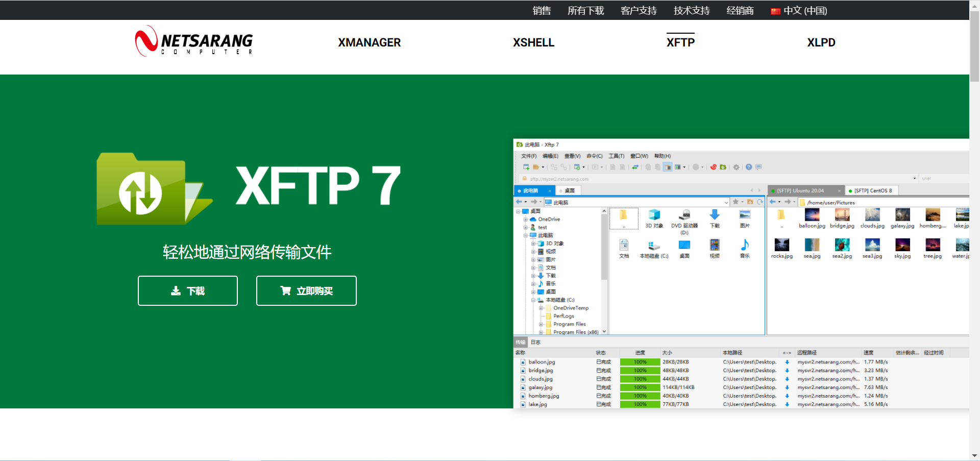Click the green XFTP 7 folder icon
This screenshot has height=461, width=980.
point(154,189)
